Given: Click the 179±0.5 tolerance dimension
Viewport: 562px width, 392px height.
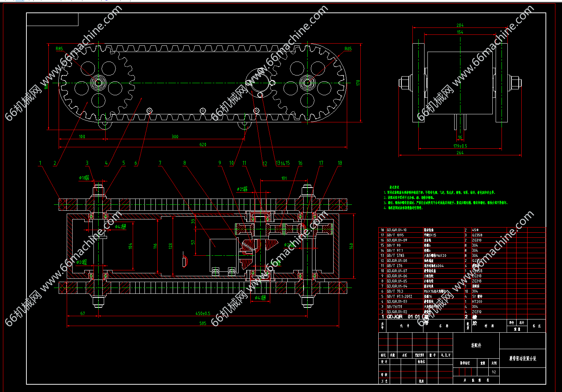Looking at the screenshot, I should click(460, 146).
